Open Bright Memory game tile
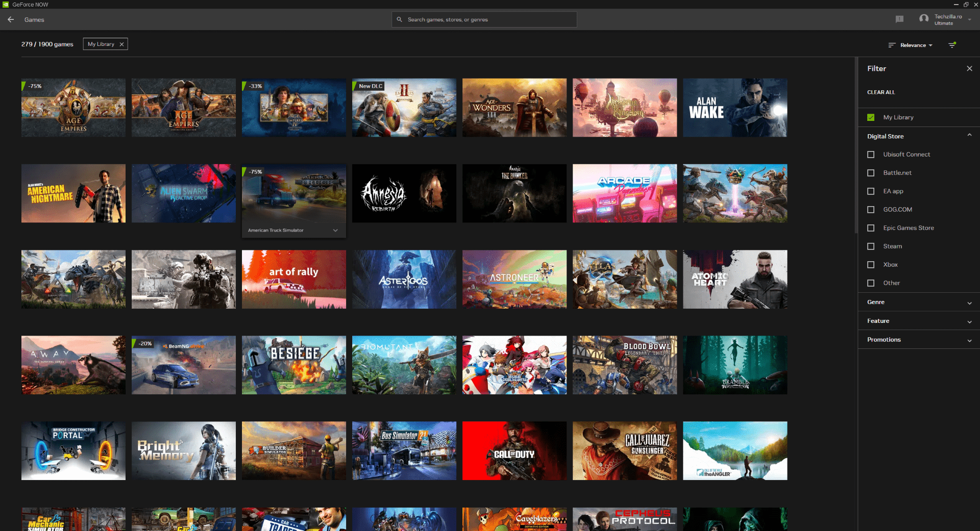The width and height of the screenshot is (980, 531). 184,450
